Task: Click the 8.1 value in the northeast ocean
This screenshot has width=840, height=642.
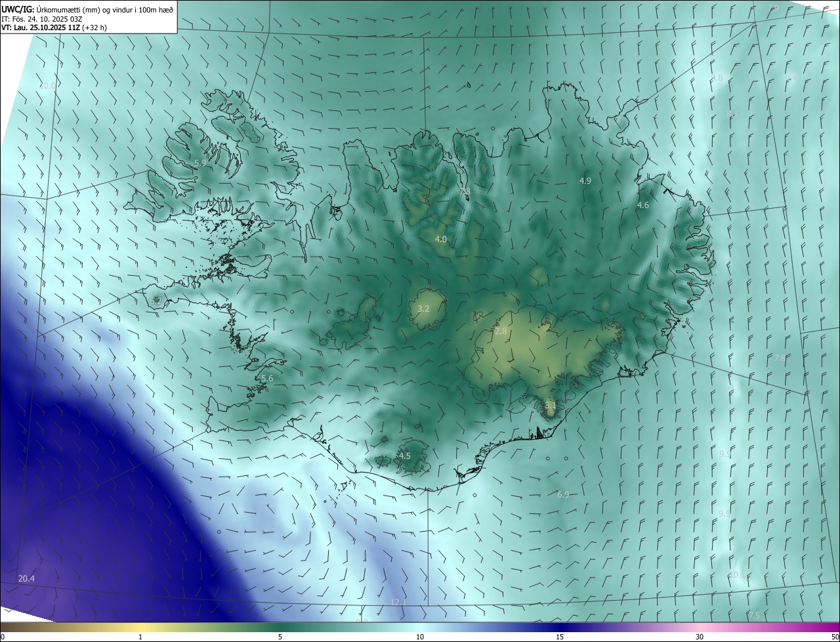Action: pyautogui.click(x=733, y=114)
